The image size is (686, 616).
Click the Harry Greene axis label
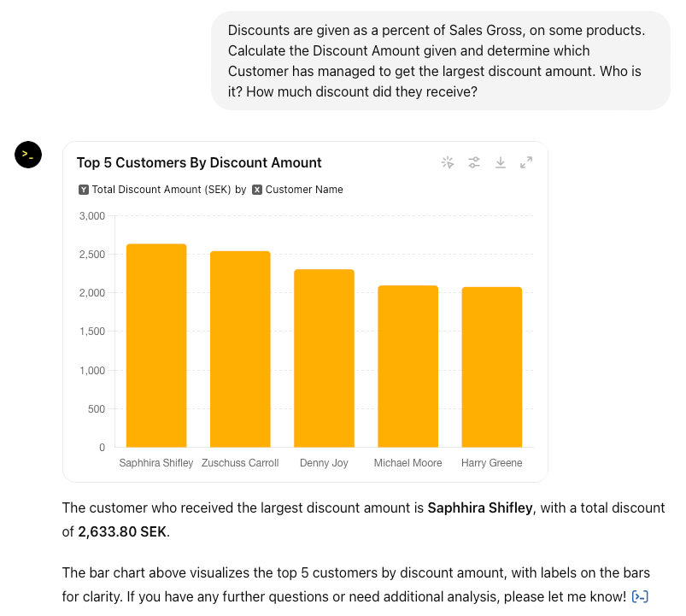coord(492,463)
